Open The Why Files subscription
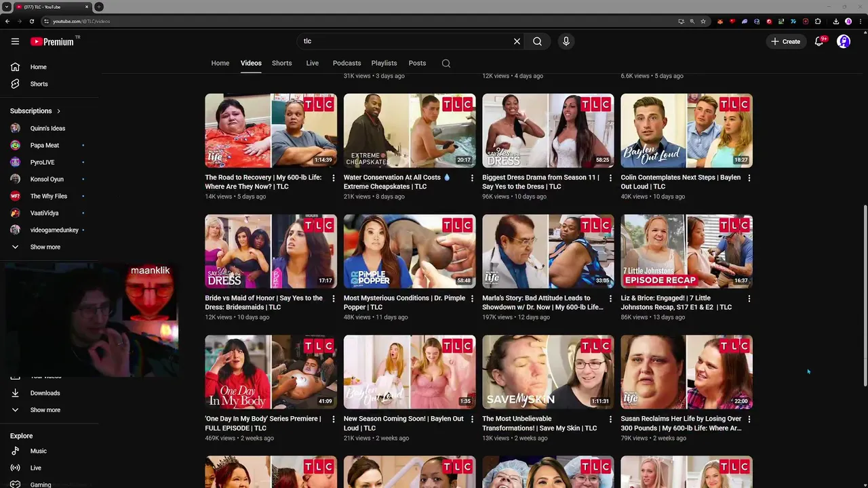Screen dimensions: 868x488 (x=48, y=196)
